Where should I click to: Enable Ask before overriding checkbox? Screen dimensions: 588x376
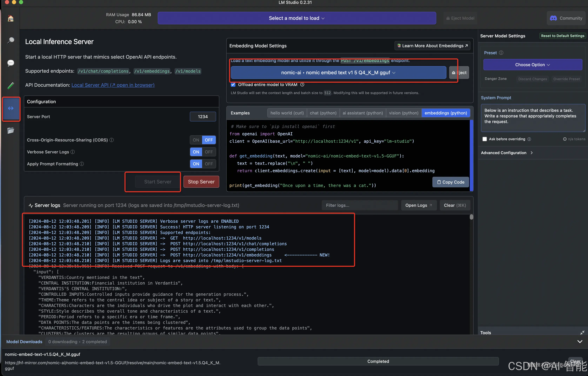pyautogui.click(x=485, y=139)
